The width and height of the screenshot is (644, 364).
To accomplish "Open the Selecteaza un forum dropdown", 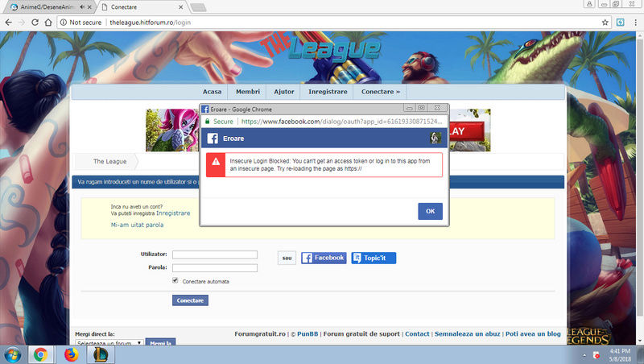I will [x=109, y=342].
